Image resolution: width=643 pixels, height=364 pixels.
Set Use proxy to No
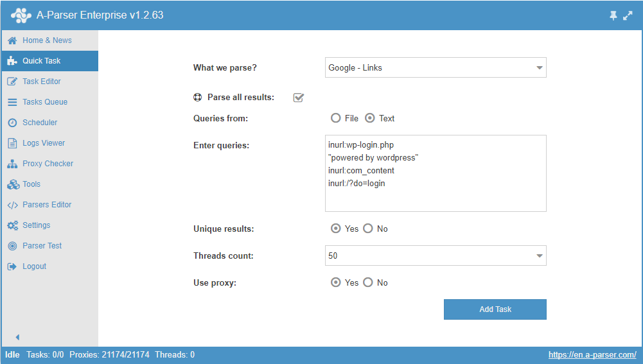(x=368, y=282)
